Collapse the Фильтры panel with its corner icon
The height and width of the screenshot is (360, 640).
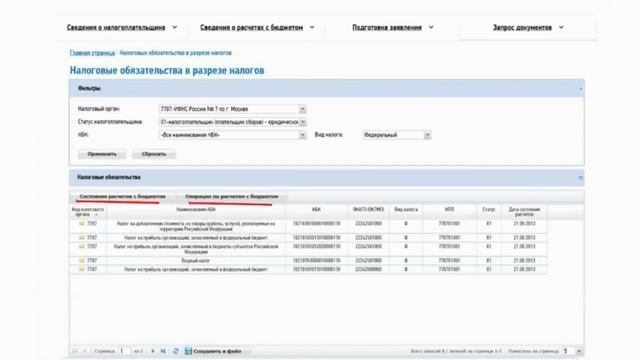click(580, 89)
